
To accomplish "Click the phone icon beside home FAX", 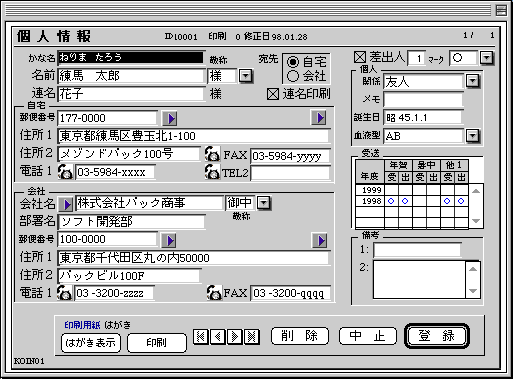I will [212, 154].
